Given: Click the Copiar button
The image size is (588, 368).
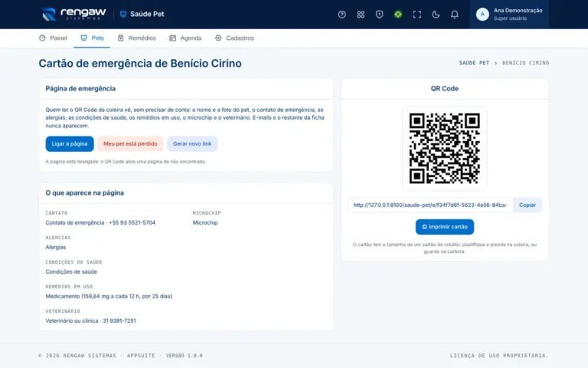Looking at the screenshot, I should pos(528,205).
